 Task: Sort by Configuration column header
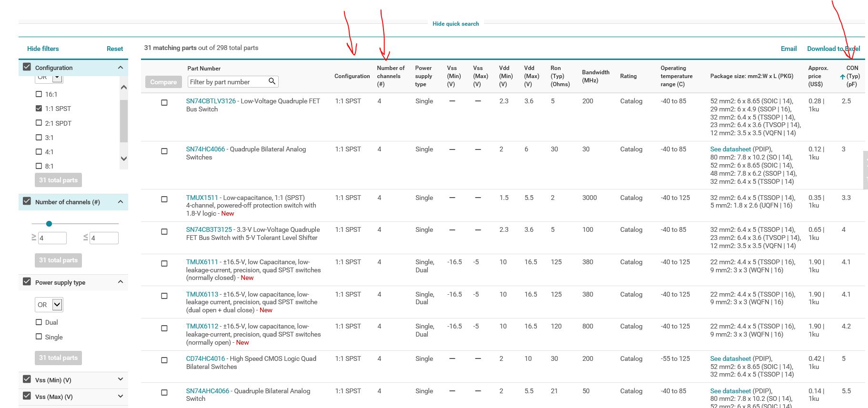click(x=352, y=76)
